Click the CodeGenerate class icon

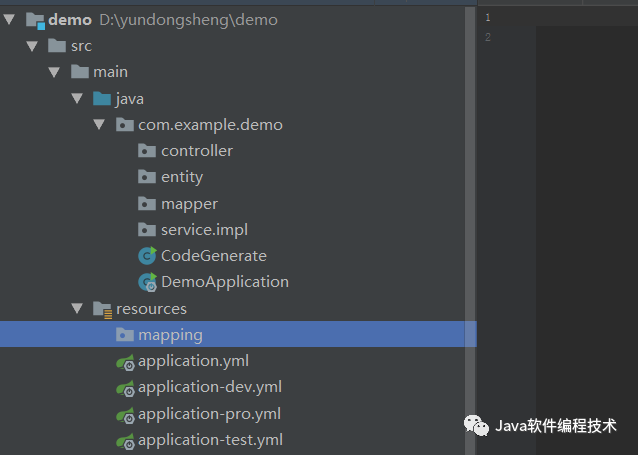click(147, 256)
